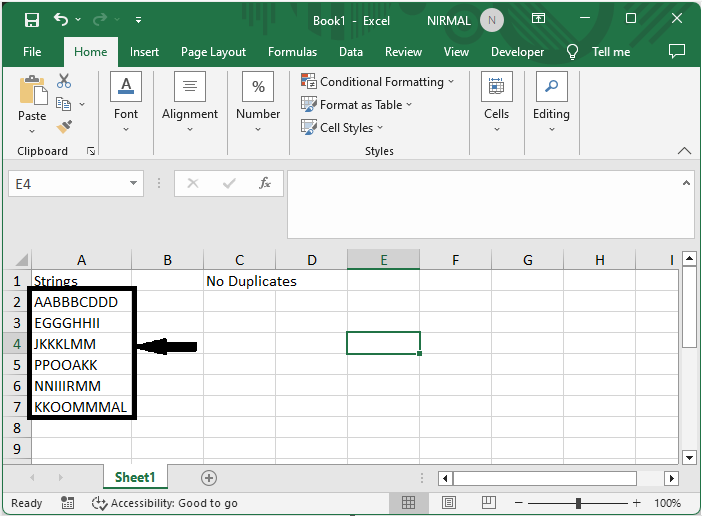This screenshot has width=702, height=516.
Task: Click the NIRMAL account avatar
Action: (492, 21)
